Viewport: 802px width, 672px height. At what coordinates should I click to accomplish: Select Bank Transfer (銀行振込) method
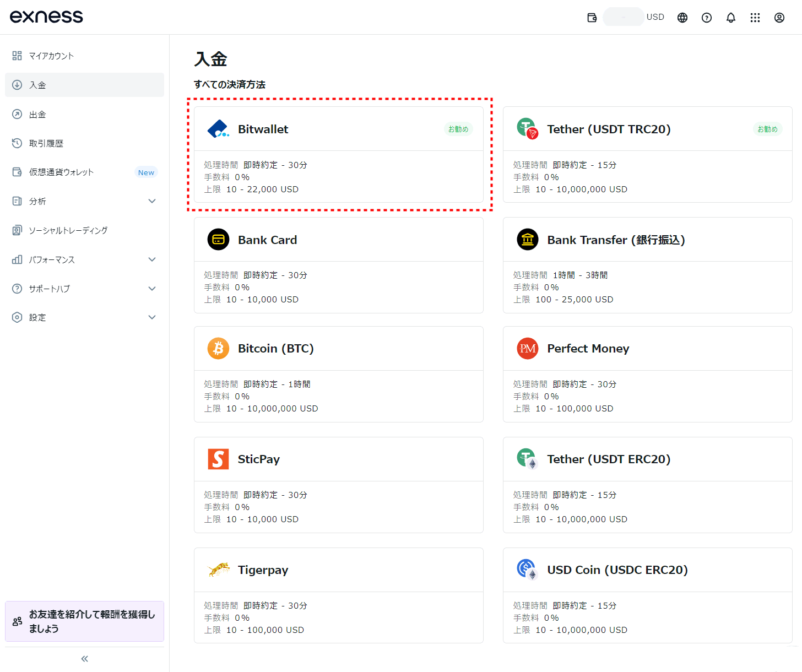click(648, 265)
